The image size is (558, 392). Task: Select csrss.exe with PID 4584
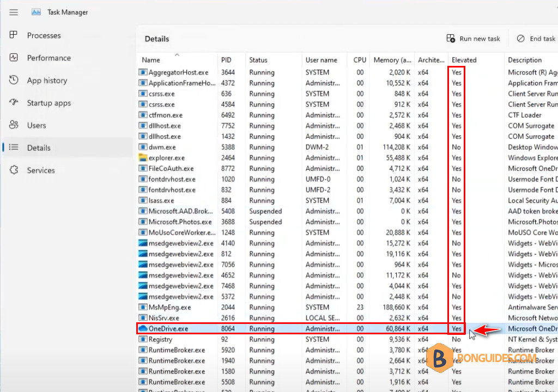pos(347,104)
